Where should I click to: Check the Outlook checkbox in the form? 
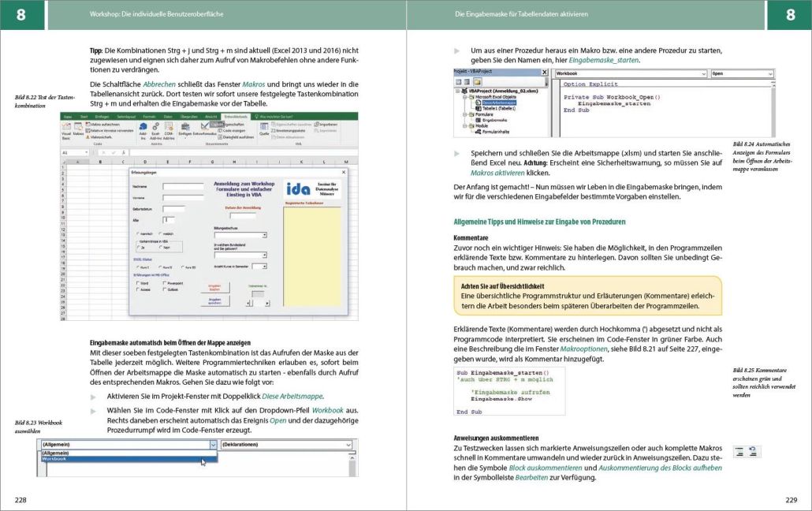point(165,289)
